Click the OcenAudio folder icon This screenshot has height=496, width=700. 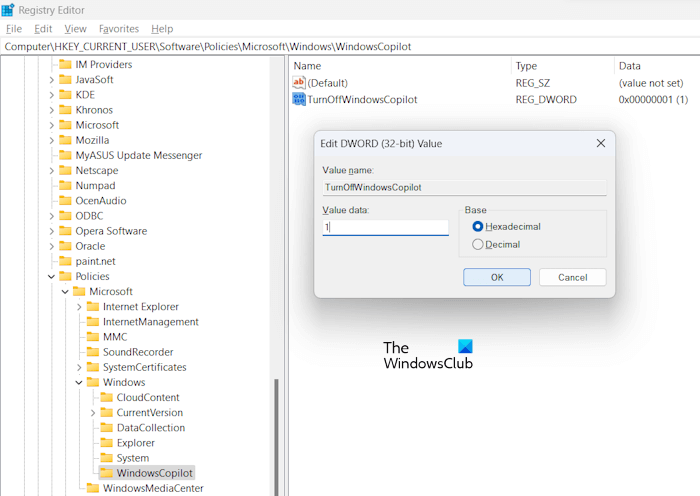65,200
